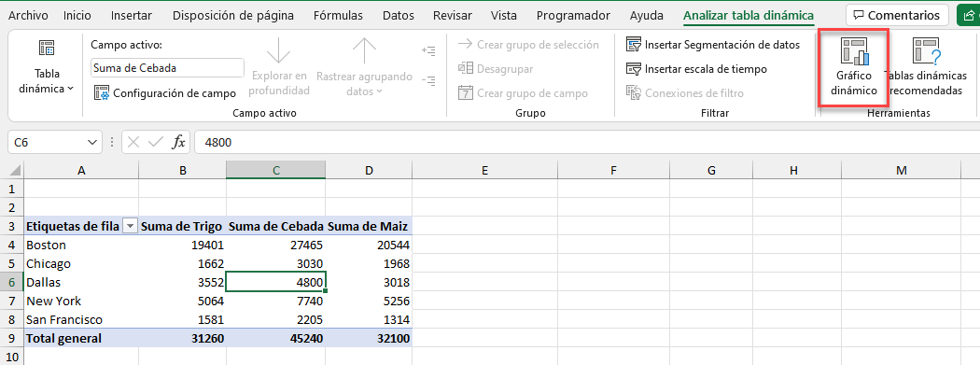980x365 pixels.
Task: Switch to the Programador tab
Action: (x=573, y=16)
